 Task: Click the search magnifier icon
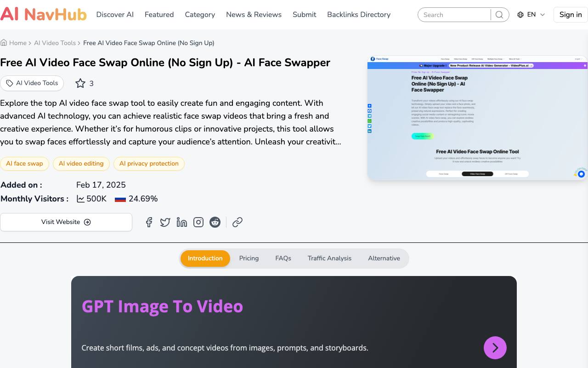tap(499, 15)
